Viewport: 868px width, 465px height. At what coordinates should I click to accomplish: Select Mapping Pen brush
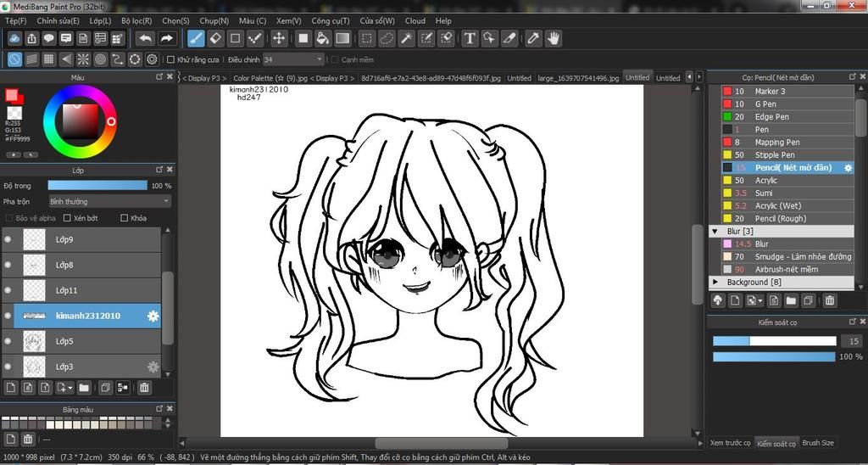(x=787, y=142)
